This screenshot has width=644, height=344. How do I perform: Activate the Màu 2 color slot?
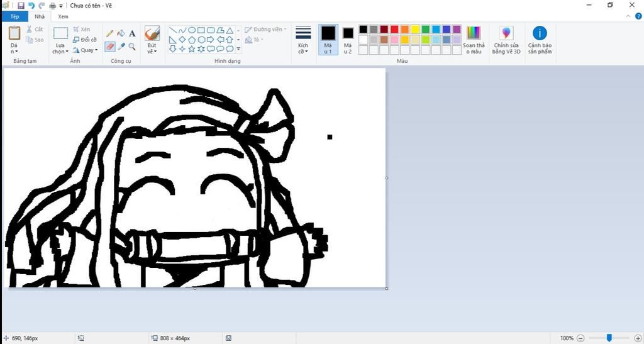click(348, 40)
